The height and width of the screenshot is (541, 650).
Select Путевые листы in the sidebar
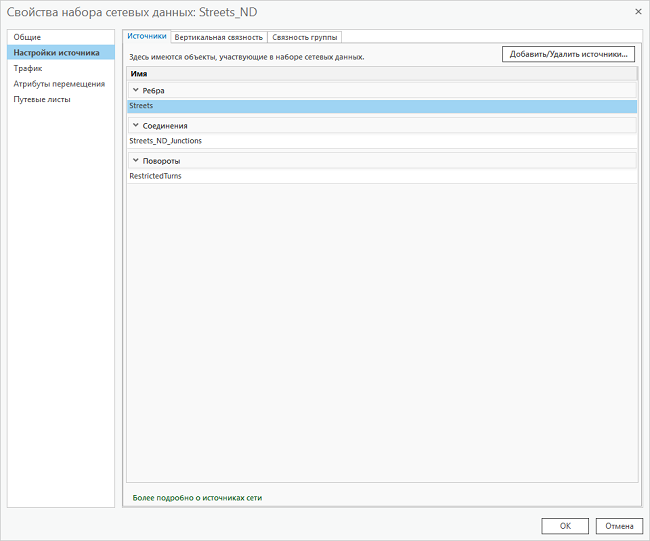42,99
